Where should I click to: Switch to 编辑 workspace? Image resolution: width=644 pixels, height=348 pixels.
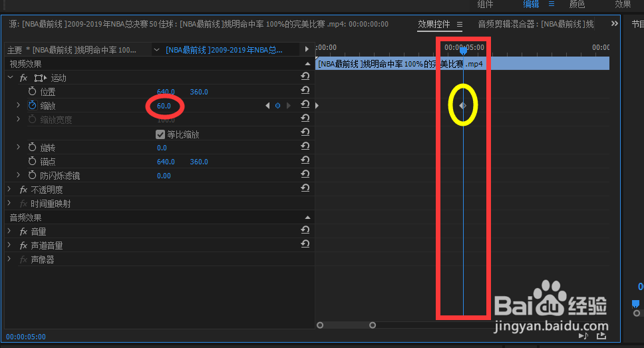[x=531, y=4]
